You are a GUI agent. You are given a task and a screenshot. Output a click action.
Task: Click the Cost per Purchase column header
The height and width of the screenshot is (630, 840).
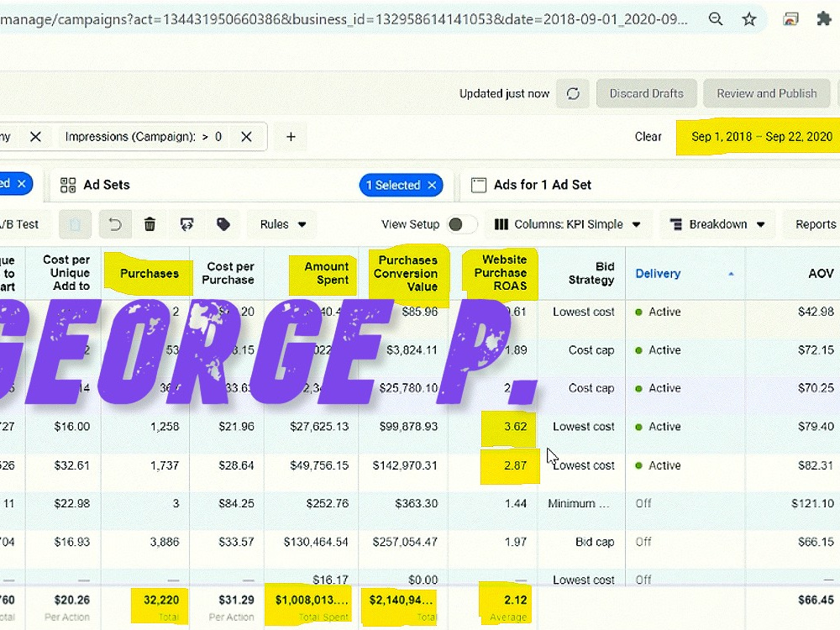tap(228, 273)
